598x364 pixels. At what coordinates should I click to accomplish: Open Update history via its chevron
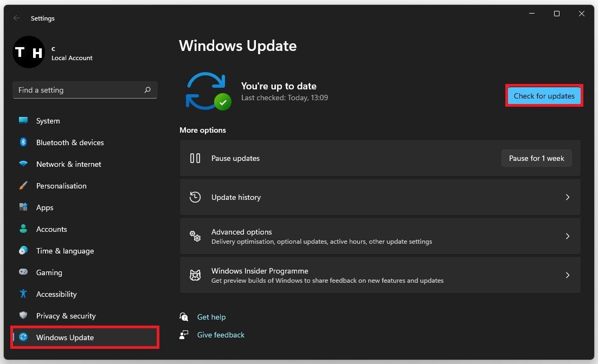pyautogui.click(x=568, y=197)
